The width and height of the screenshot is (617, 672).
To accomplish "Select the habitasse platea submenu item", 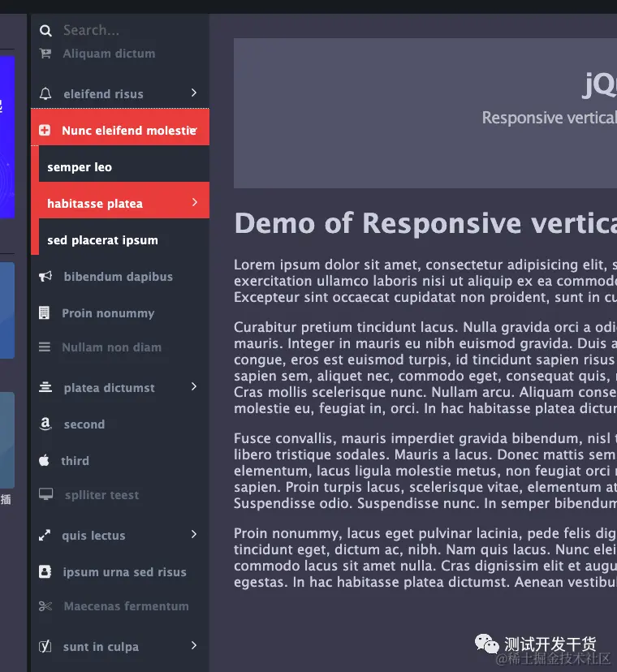I will 124,200.
